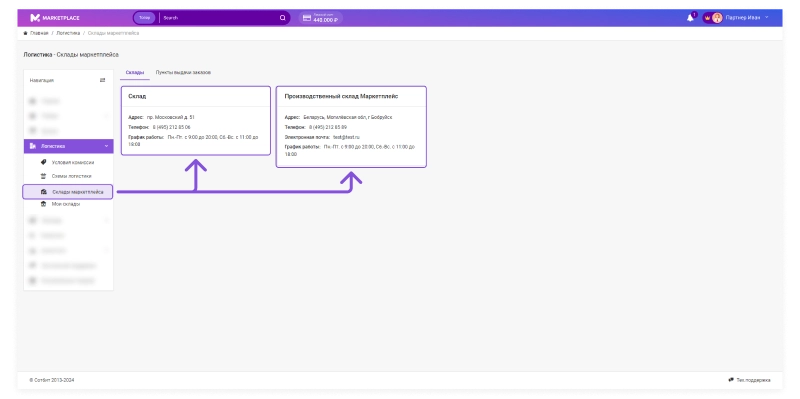Toggle the Today pill in search bar

point(145,18)
